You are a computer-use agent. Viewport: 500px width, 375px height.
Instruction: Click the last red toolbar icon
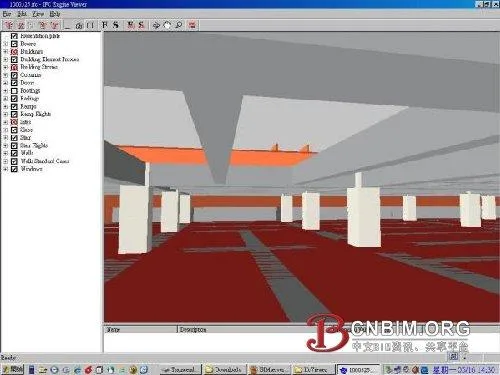pos(192,25)
